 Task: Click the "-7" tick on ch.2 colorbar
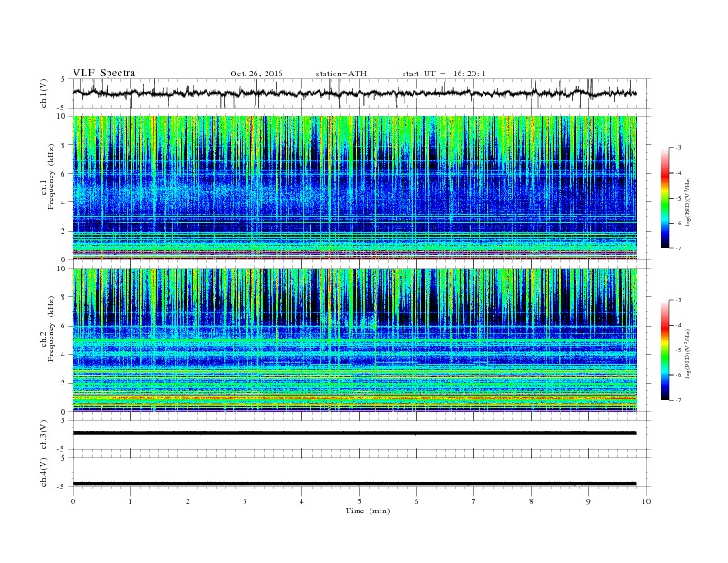[677, 400]
